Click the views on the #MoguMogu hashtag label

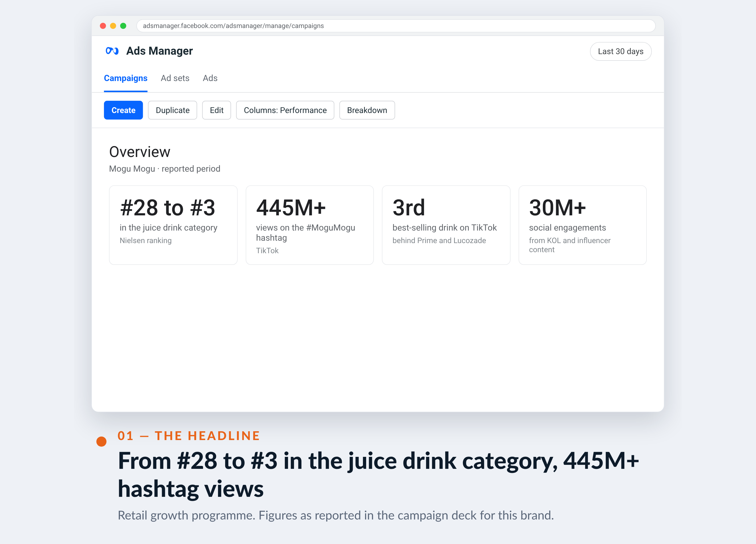(305, 233)
